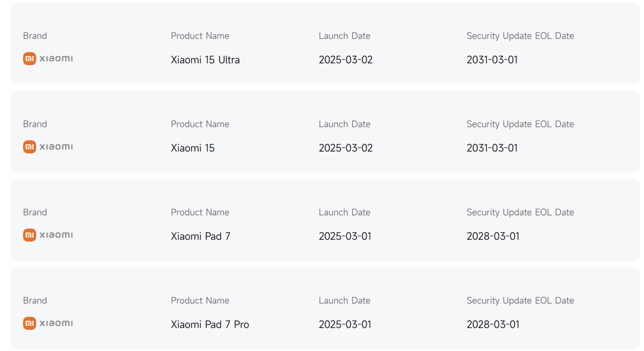Click the MI badge next to Xiaomi Pad 7
644x351 pixels.
(29, 235)
